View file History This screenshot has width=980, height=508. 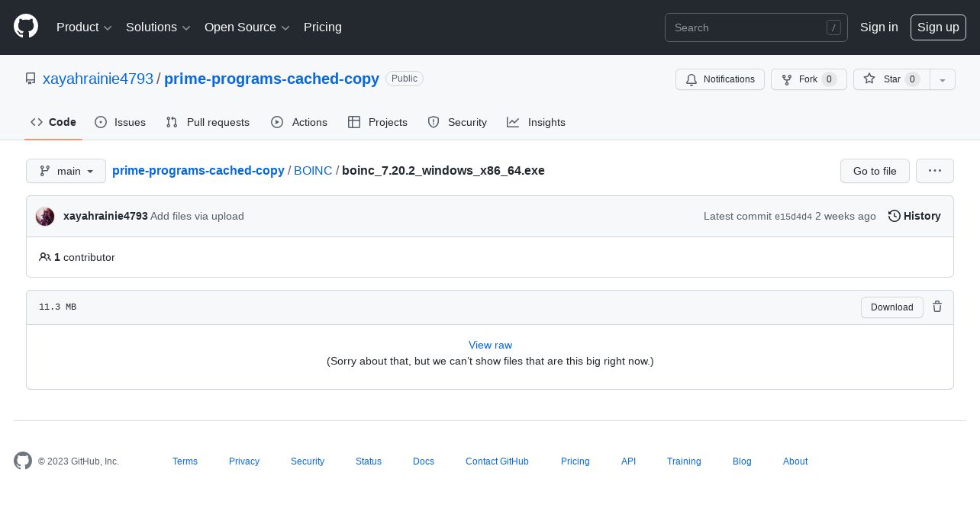(914, 216)
